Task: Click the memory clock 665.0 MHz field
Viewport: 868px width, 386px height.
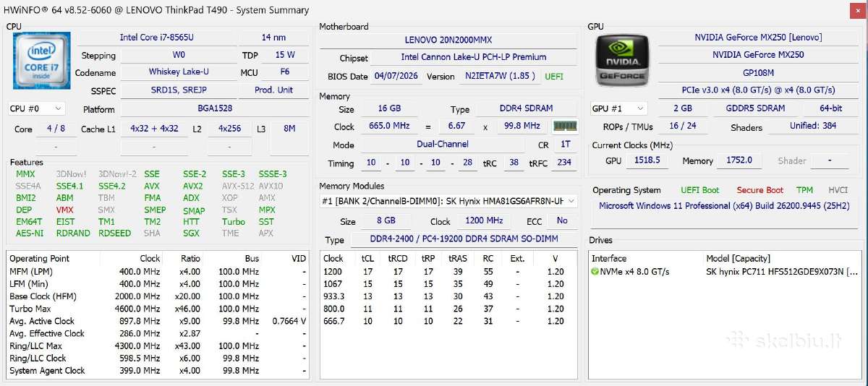Action: (x=389, y=126)
